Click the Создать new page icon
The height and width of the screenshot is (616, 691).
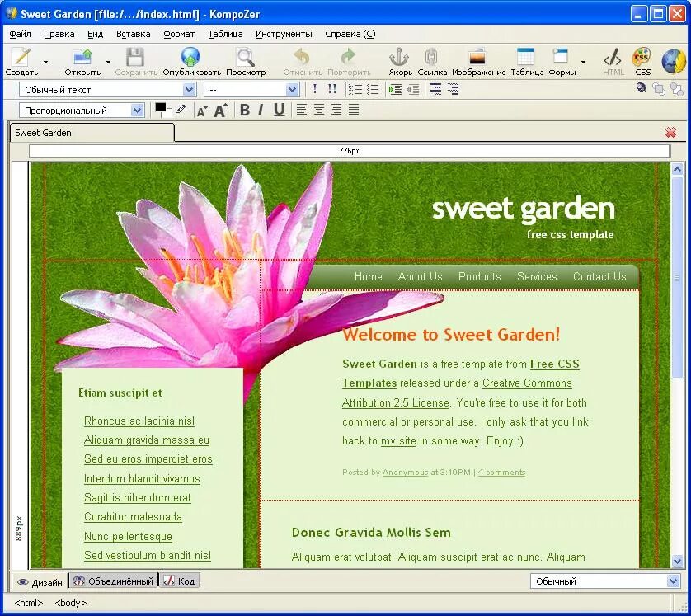[21, 57]
